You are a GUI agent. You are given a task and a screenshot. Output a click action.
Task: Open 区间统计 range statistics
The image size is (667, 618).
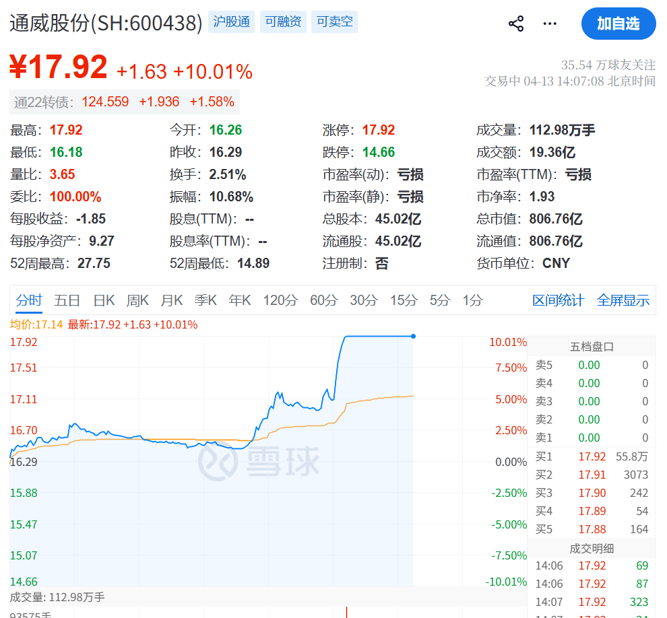pyautogui.click(x=557, y=300)
